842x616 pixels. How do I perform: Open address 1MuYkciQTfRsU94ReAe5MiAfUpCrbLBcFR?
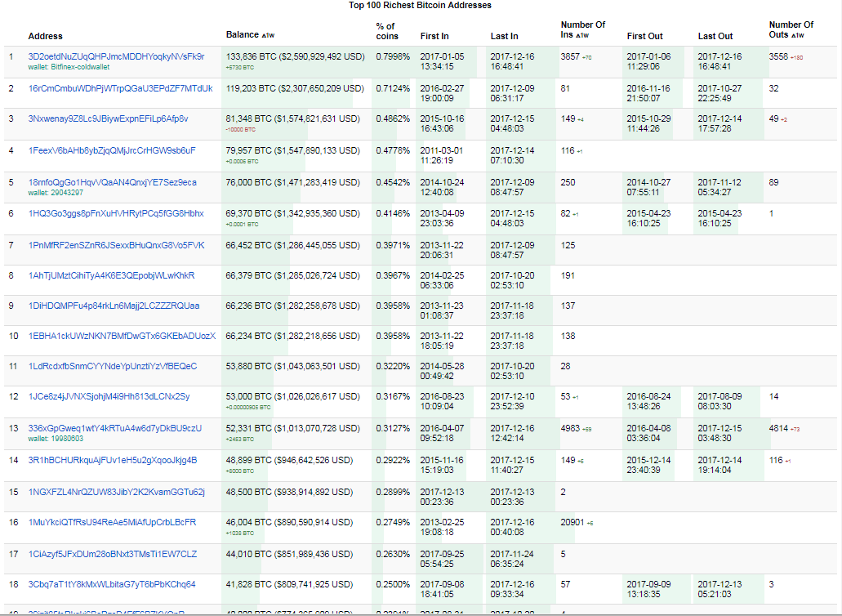coord(112,521)
